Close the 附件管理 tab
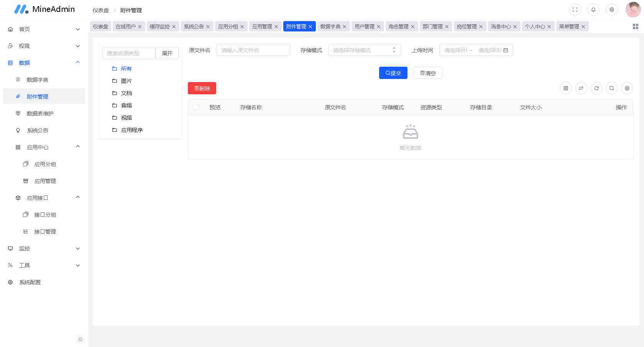This screenshot has width=644, height=347. coord(310,26)
